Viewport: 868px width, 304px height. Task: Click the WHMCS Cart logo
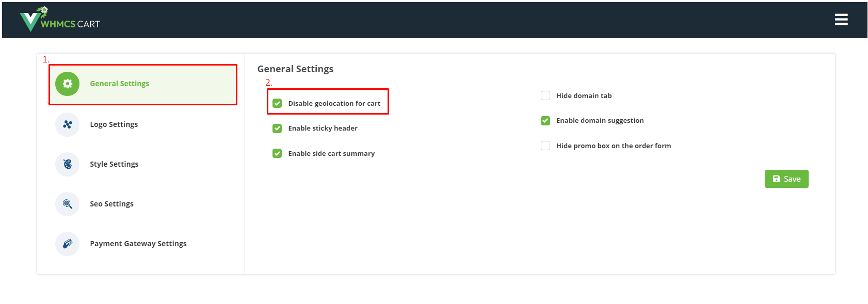pyautogui.click(x=60, y=20)
